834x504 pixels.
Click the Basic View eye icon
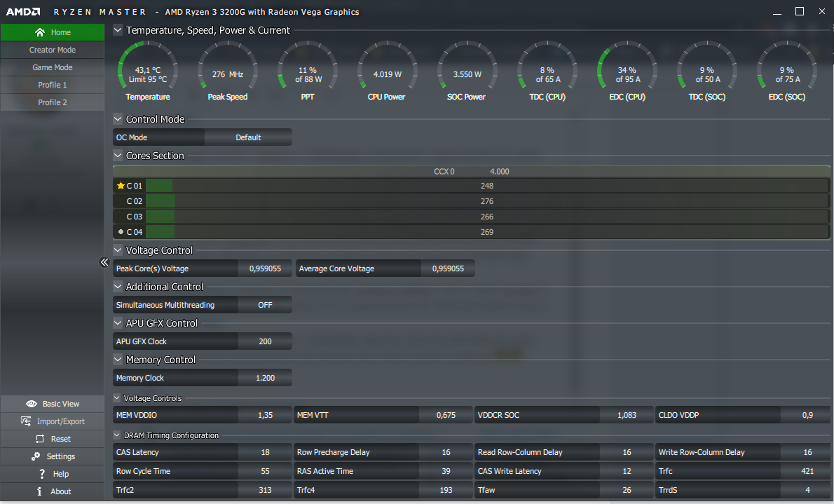[32, 404]
